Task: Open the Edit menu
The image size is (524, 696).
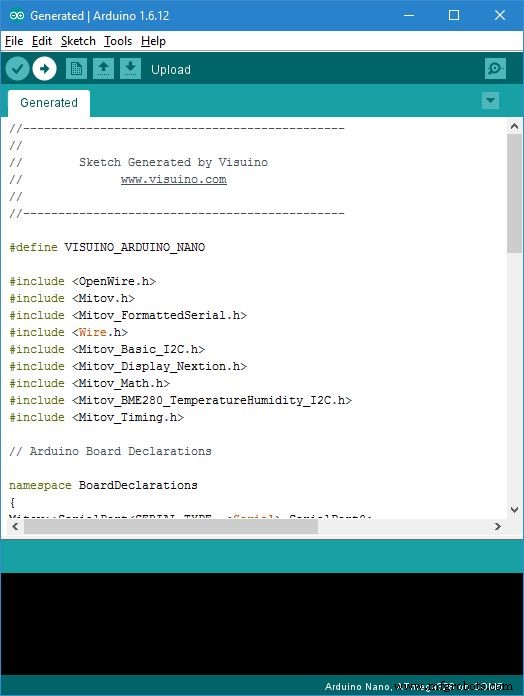Action: click(42, 41)
